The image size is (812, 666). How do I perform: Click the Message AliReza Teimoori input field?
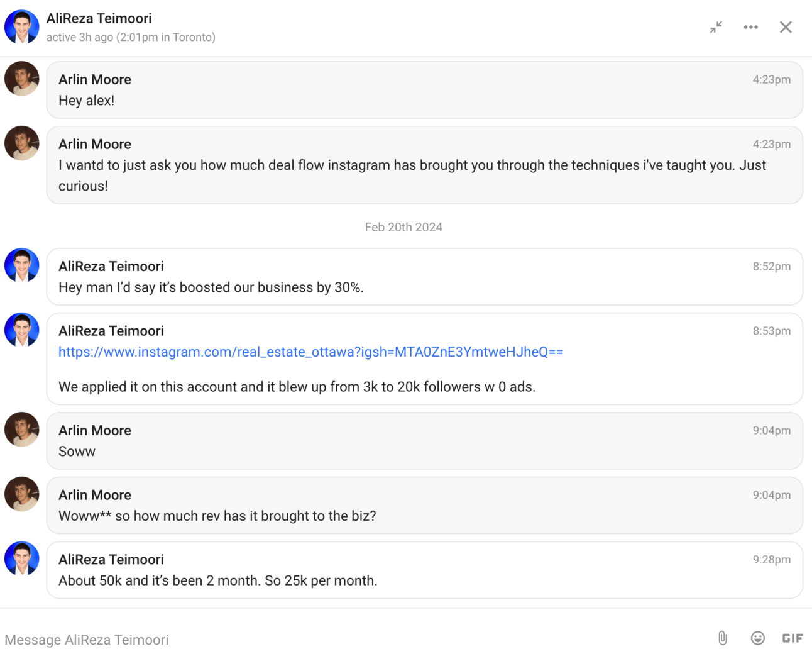352,640
